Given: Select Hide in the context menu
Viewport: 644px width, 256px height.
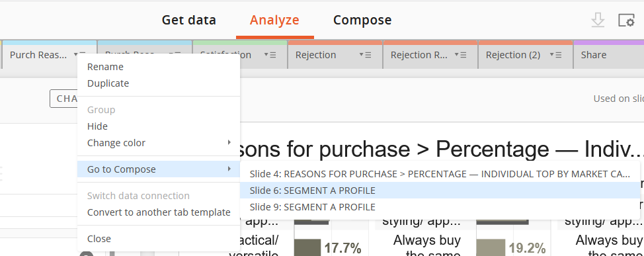Looking at the screenshot, I should click(x=97, y=126).
